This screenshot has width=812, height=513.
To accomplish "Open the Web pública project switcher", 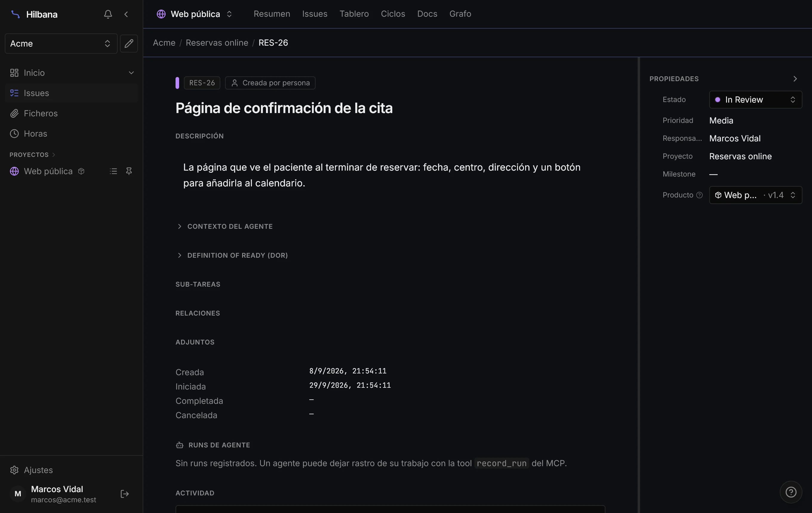I will (x=195, y=14).
